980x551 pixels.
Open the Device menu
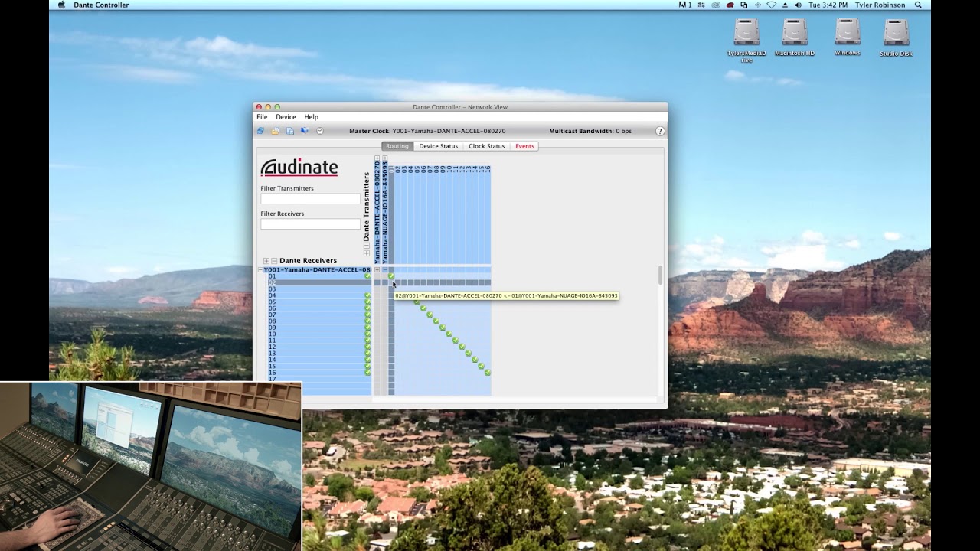click(286, 117)
